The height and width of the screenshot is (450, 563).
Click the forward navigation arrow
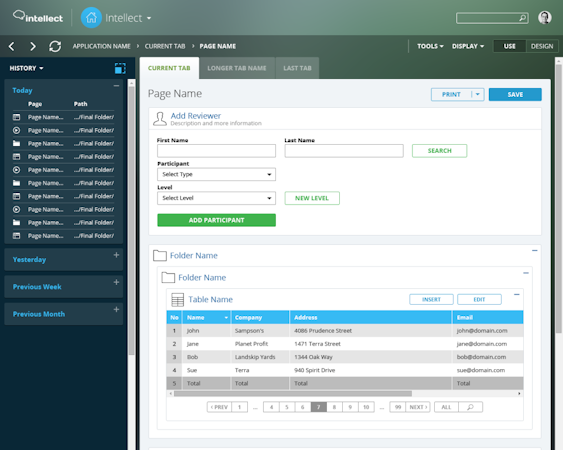pos(33,46)
